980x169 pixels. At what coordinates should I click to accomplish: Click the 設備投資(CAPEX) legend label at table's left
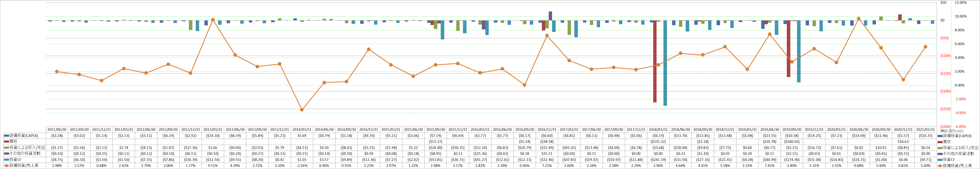point(24,136)
